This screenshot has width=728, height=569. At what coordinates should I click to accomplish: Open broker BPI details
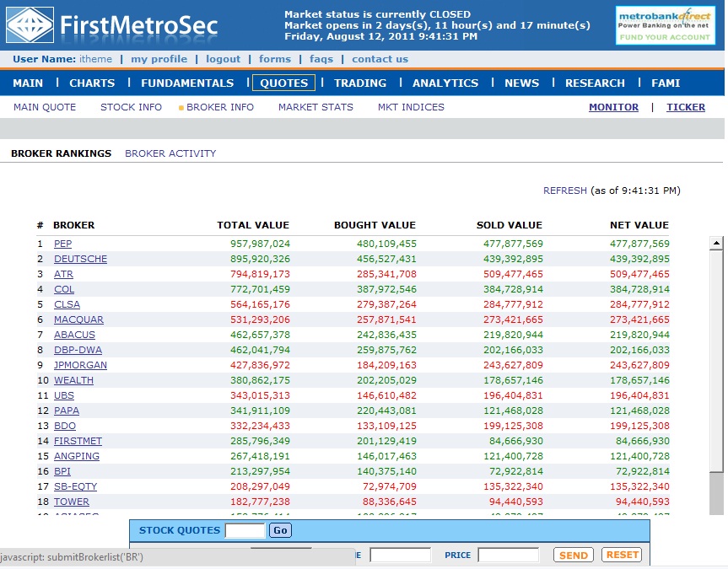pyautogui.click(x=62, y=471)
